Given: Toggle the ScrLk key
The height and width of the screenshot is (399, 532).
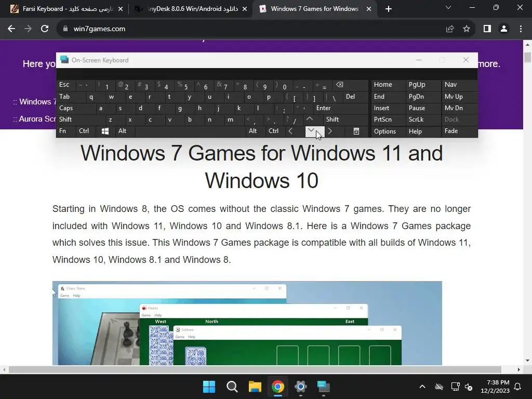Looking at the screenshot, I should (423, 119).
